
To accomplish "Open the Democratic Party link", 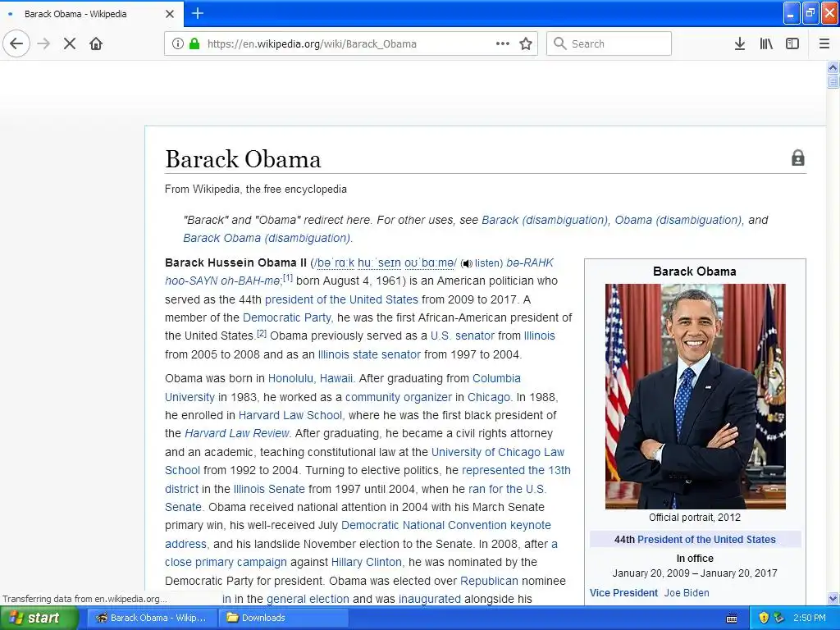I will (288, 317).
